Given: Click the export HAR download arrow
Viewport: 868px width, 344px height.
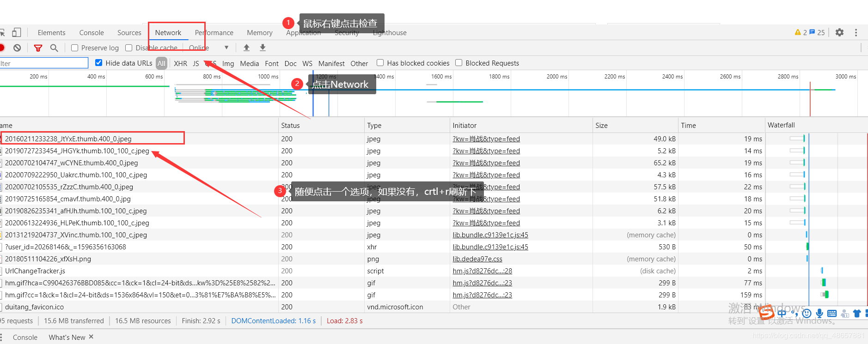Looking at the screenshot, I should pos(263,48).
